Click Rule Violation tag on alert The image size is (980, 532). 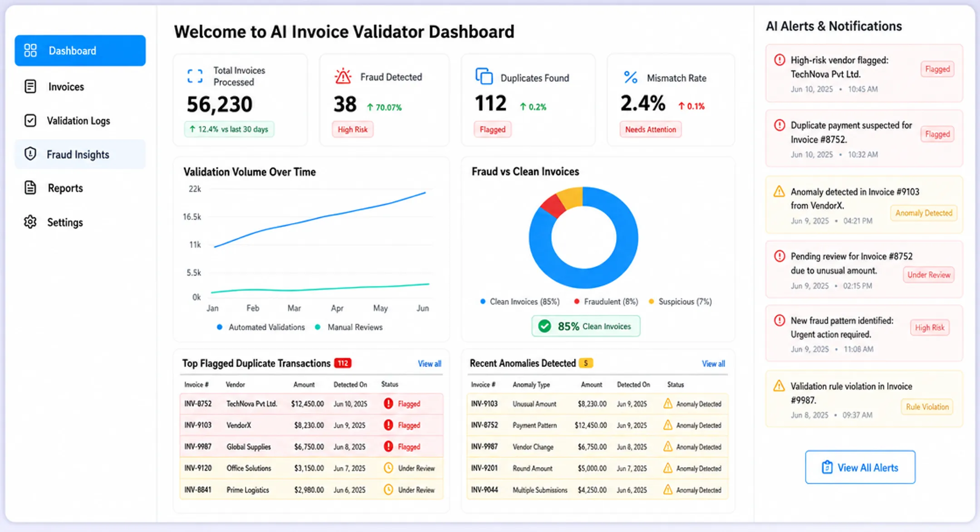927,407
